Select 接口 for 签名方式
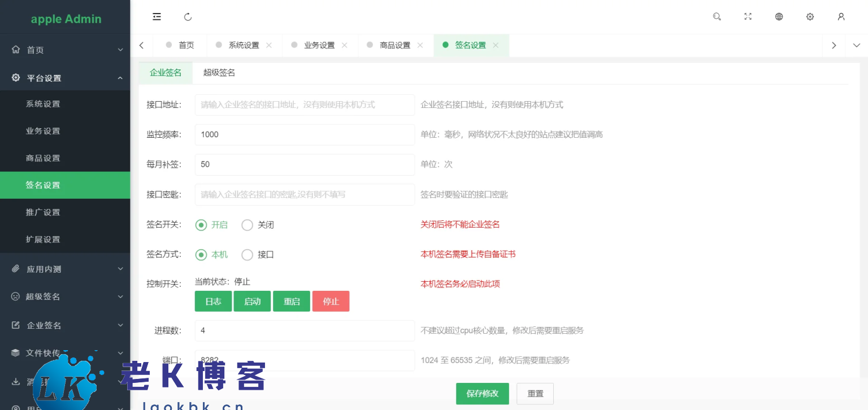The height and width of the screenshot is (410, 868). (x=248, y=255)
